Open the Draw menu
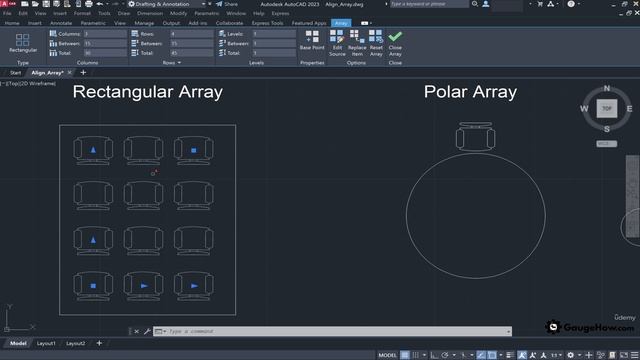Viewport: 640px width, 360px height. pyautogui.click(x=124, y=13)
